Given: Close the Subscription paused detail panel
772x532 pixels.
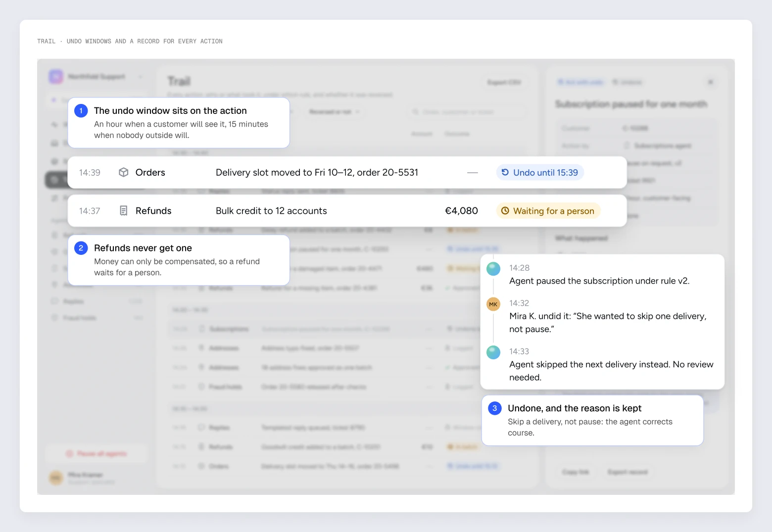Looking at the screenshot, I should (x=711, y=82).
